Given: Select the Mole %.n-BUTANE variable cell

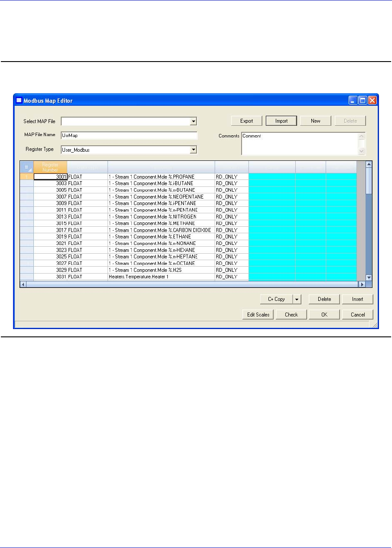Looking at the screenshot, I should (161, 190).
